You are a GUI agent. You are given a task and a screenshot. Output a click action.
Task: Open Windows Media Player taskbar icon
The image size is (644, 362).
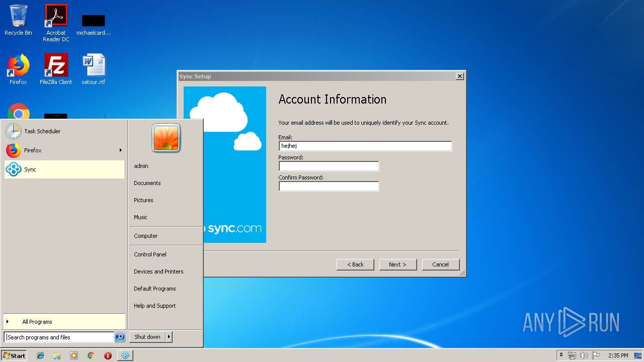(x=74, y=355)
